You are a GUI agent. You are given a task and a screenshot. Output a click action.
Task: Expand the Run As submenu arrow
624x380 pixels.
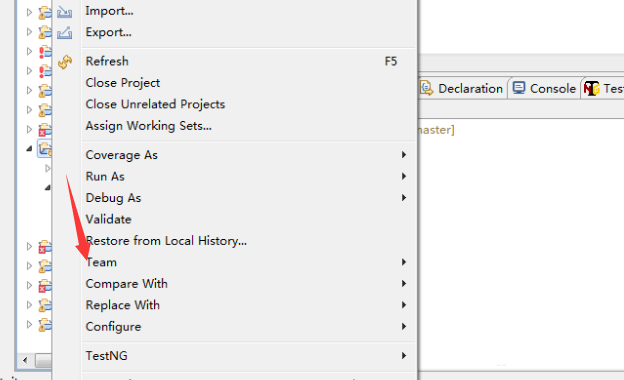pyautogui.click(x=404, y=176)
